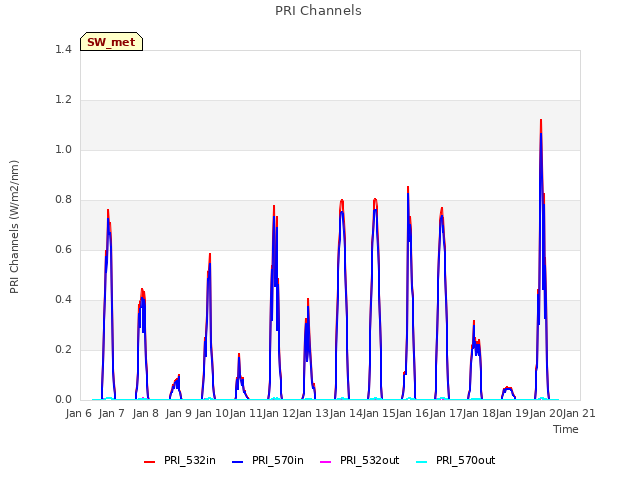Screen dimensions: 640x480
Task: Click the Jan 21 x-axis tick label
Action: (x=579, y=413)
